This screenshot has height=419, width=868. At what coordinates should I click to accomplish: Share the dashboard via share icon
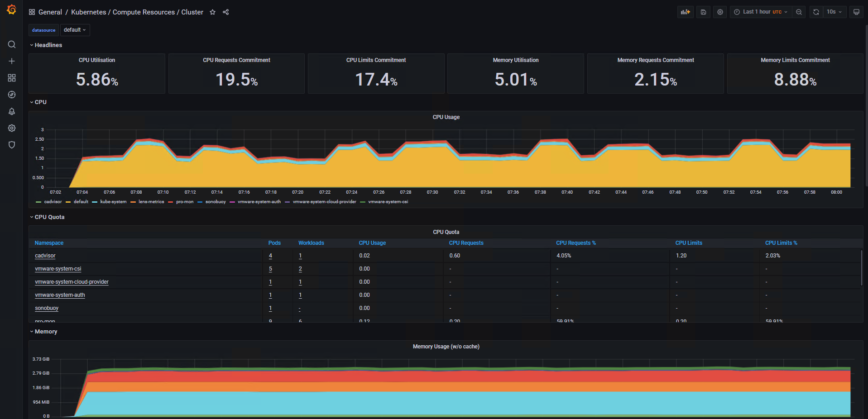pyautogui.click(x=225, y=12)
